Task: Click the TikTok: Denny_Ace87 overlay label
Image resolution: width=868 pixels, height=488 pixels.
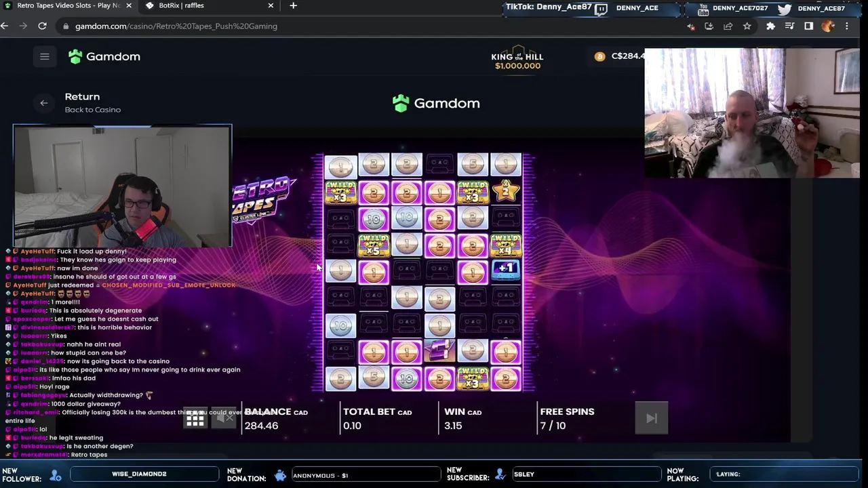Action: (549, 7)
